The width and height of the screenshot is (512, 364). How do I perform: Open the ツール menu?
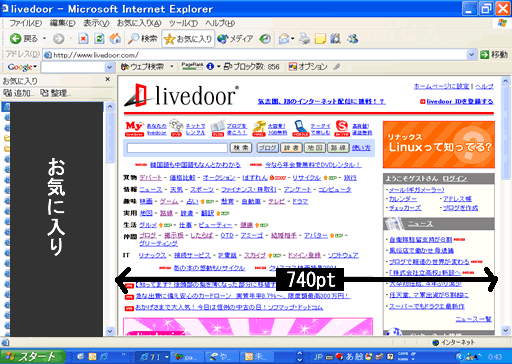pos(183,23)
